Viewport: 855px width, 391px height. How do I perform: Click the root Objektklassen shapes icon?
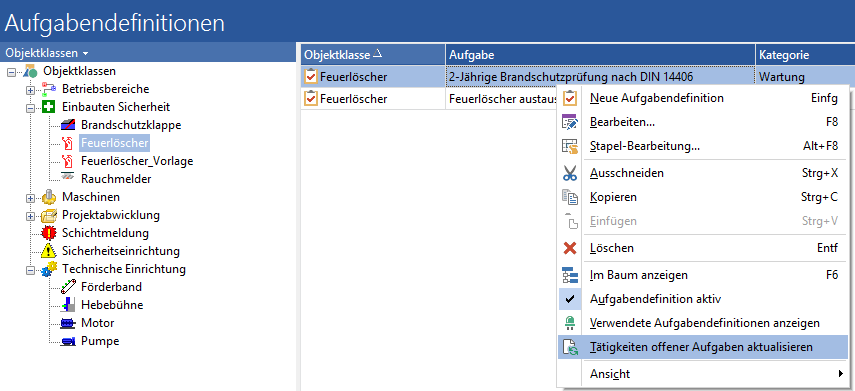[x=31, y=71]
